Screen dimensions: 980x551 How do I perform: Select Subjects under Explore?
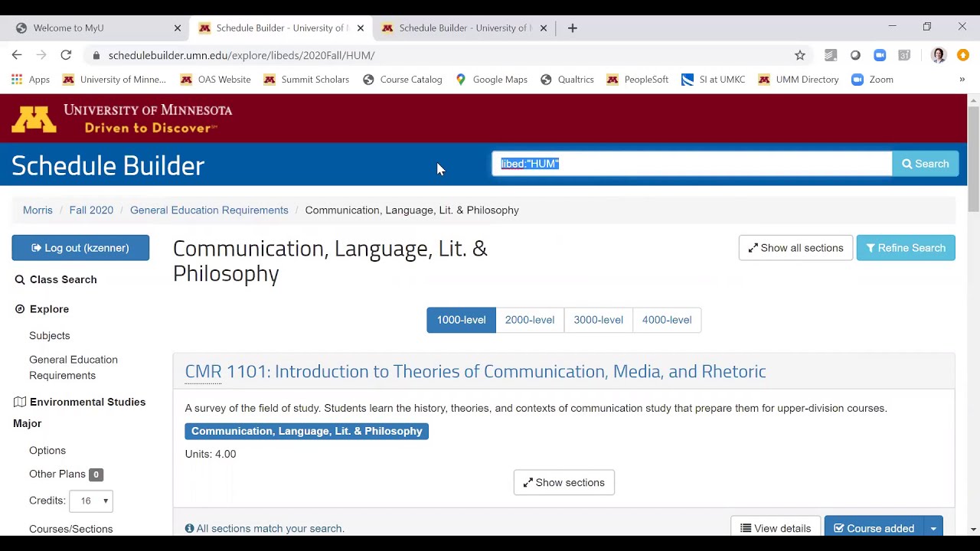point(50,336)
